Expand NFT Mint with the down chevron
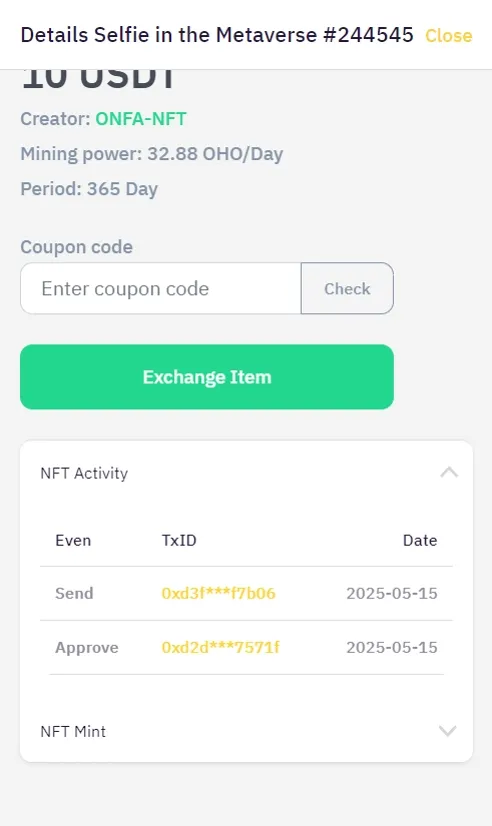Screen dimensions: 492x826 [448, 731]
